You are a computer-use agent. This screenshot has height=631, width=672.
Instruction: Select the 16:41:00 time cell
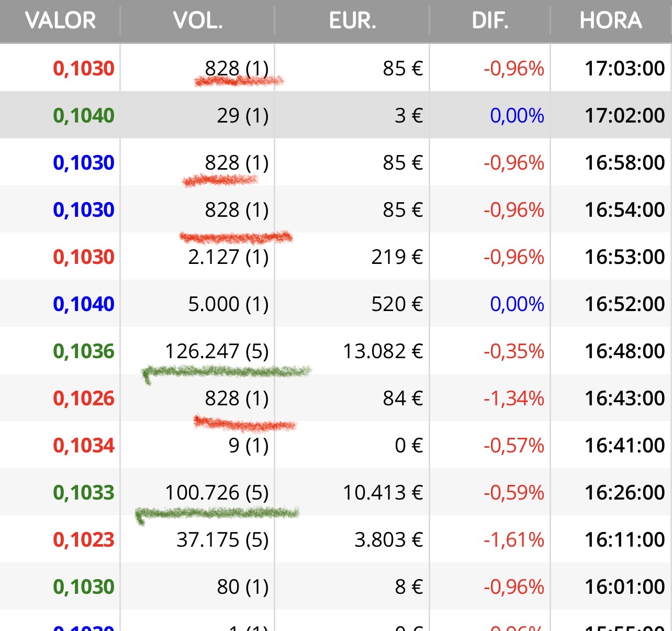(624, 446)
